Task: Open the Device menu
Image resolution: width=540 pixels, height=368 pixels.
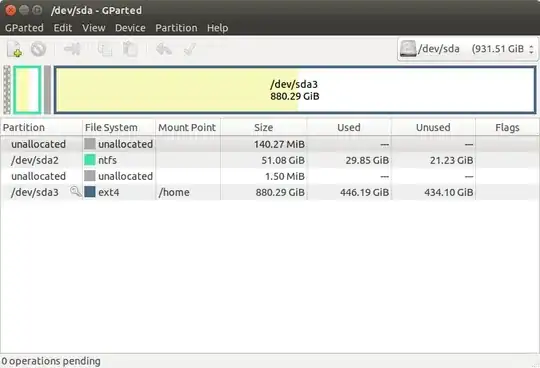Action: (x=130, y=28)
